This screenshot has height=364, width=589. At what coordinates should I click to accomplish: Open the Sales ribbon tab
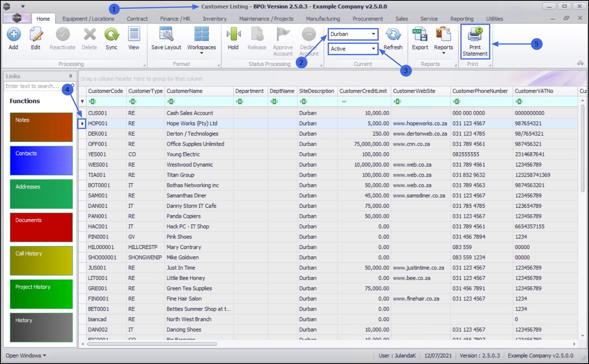coord(402,19)
